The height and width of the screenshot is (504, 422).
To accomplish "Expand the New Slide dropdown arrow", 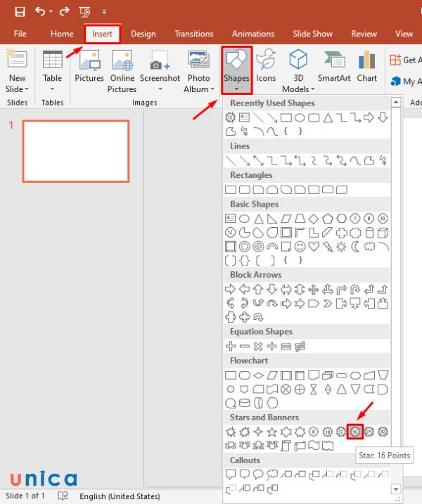I will point(16,89).
